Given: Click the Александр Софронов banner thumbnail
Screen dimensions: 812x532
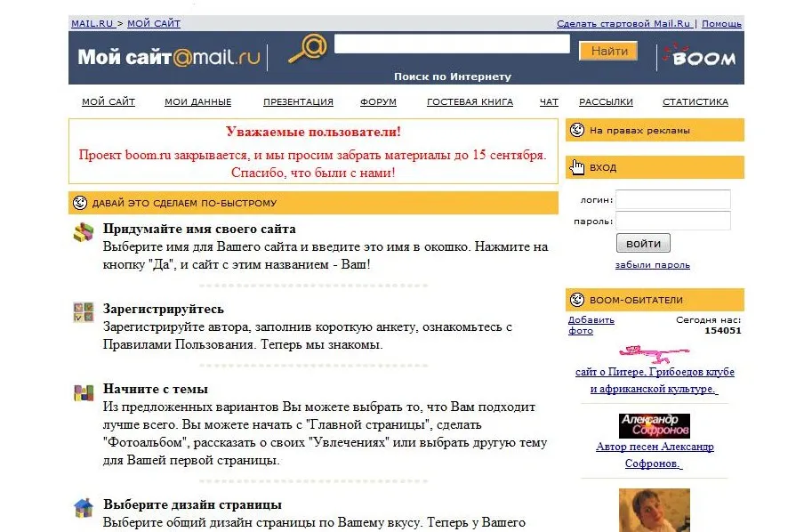Looking at the screenshot, I should [x=655, y=426].
